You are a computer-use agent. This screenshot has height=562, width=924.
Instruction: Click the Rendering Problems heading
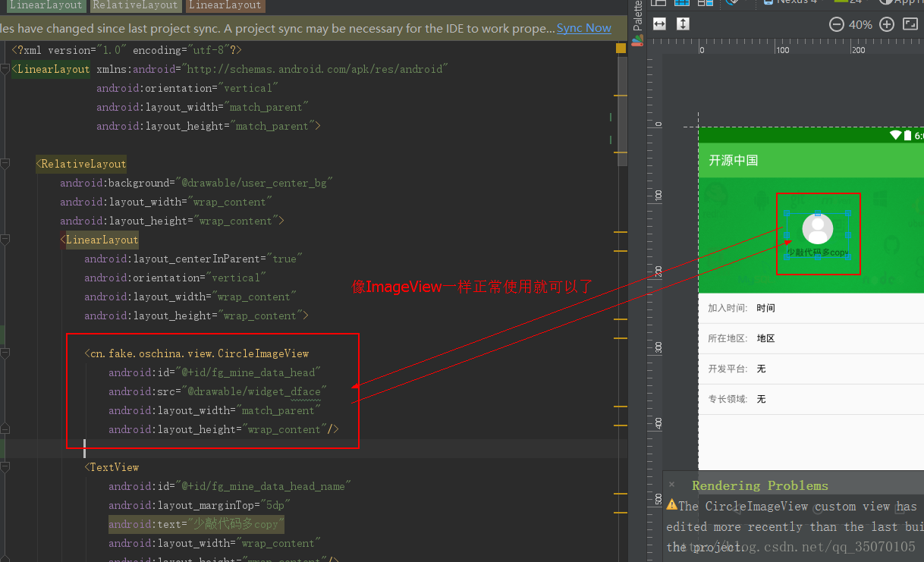pyautogui.click(x=760, y=485)
